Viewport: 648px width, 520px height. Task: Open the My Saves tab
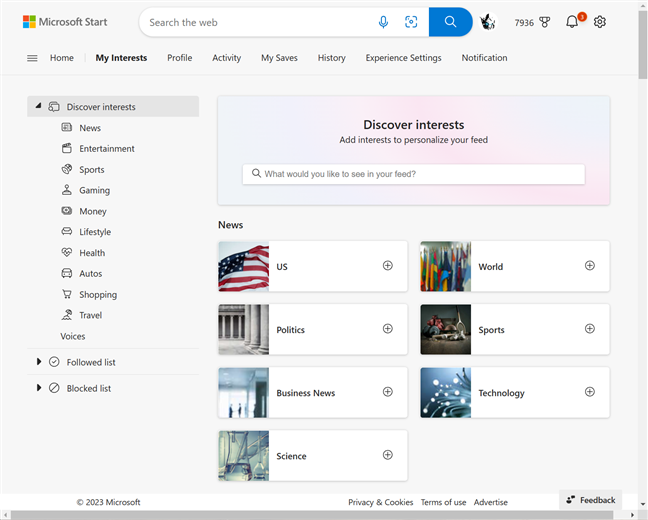(279, 58)
